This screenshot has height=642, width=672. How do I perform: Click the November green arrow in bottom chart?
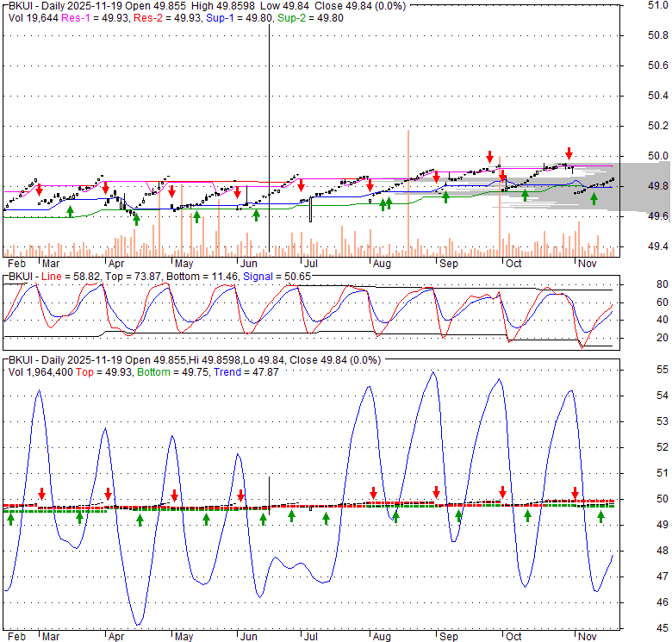601,517
